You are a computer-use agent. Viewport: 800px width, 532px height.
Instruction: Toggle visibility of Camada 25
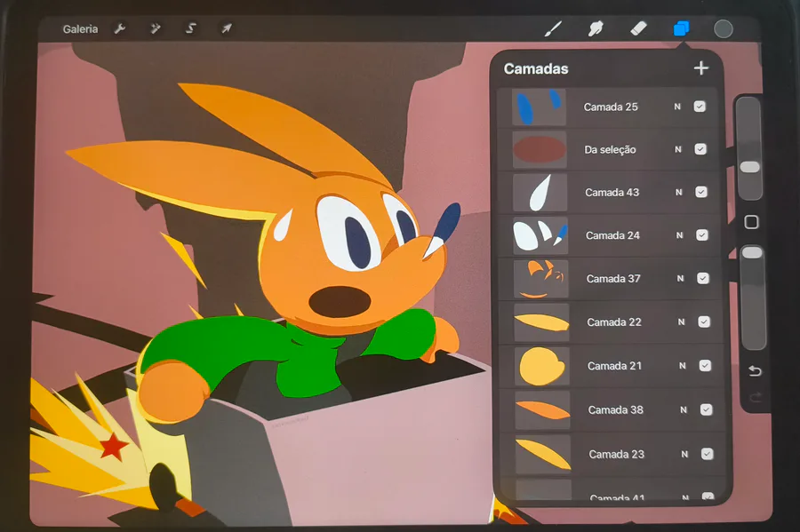(x=700, y=107)
